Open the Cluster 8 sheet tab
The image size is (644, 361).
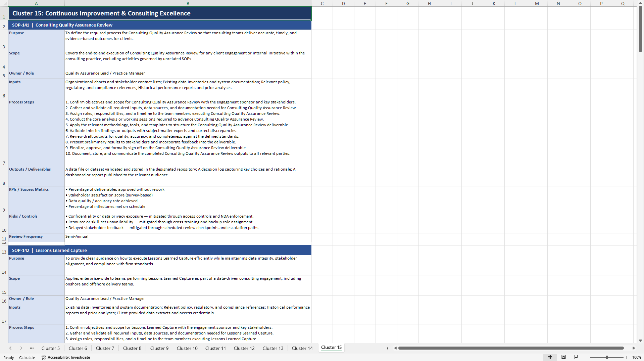(132, 348)
